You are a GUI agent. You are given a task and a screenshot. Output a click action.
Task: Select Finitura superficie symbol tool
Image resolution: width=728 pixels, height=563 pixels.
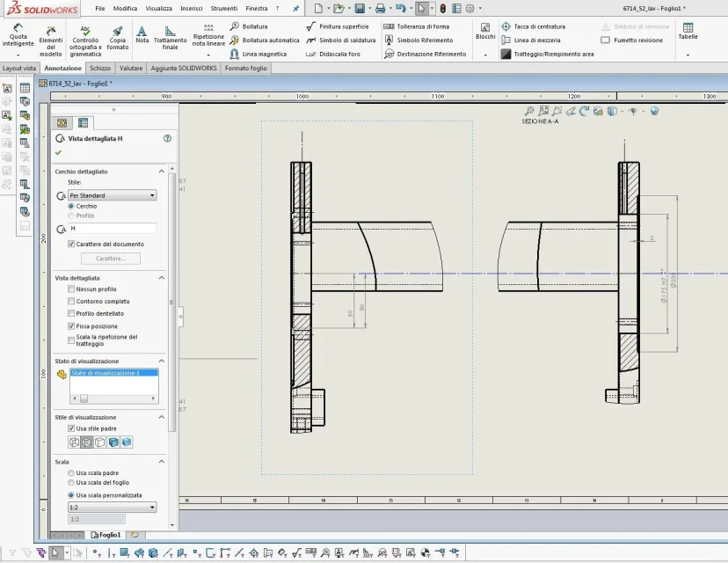(x=338, y=26)
